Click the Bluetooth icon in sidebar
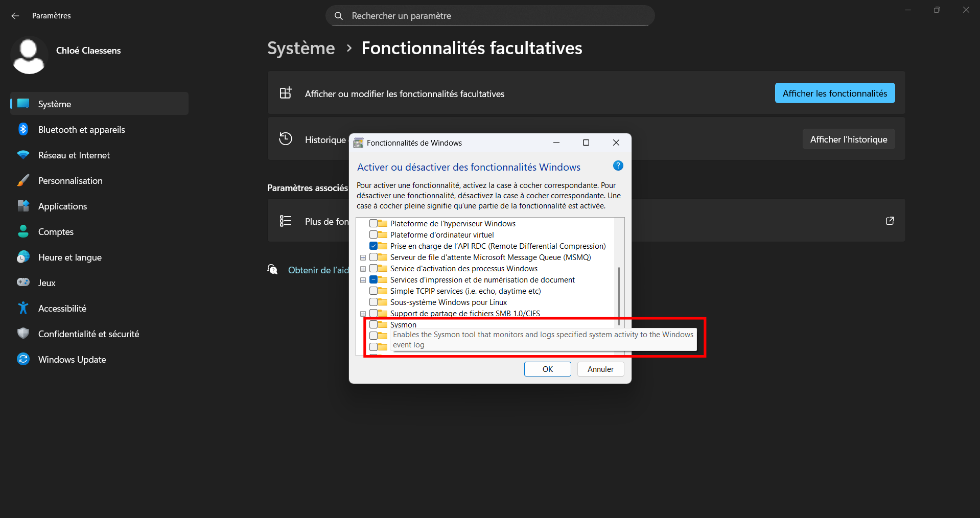 pyautogui.click(x=24, y=129)
